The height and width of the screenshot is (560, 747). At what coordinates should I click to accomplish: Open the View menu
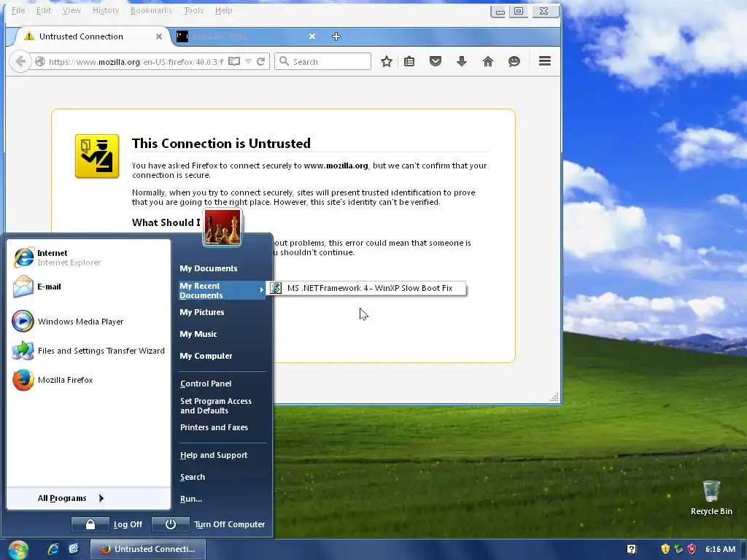pyautogui.click(x=71, y=10)
